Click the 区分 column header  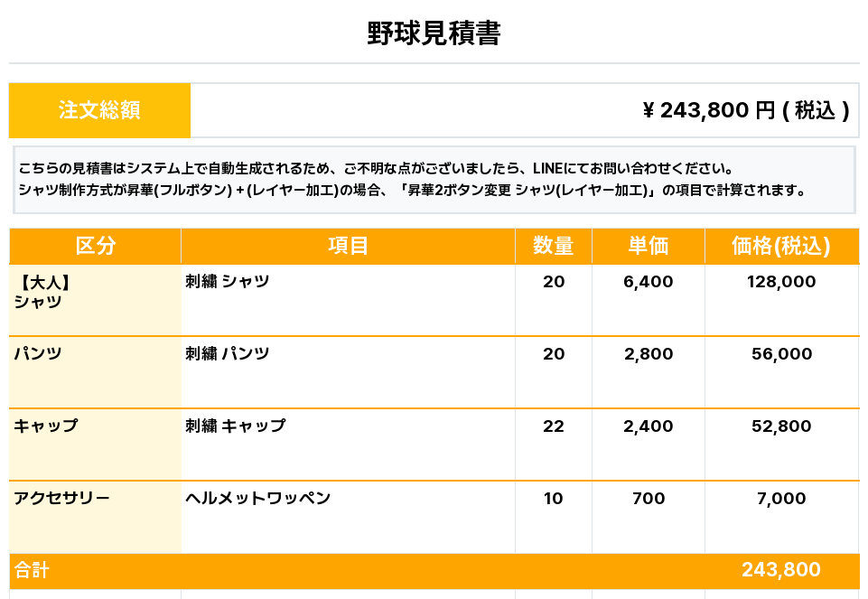tap(95, 246)
